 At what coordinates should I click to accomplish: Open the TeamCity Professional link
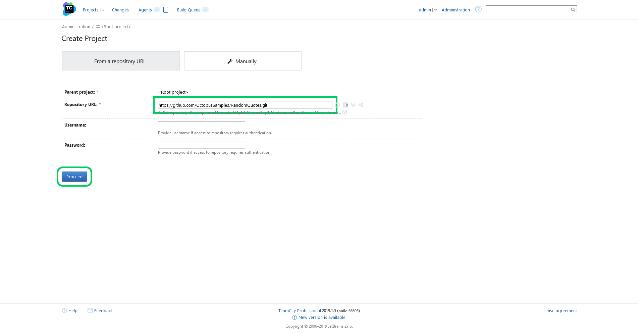[300, 311]
